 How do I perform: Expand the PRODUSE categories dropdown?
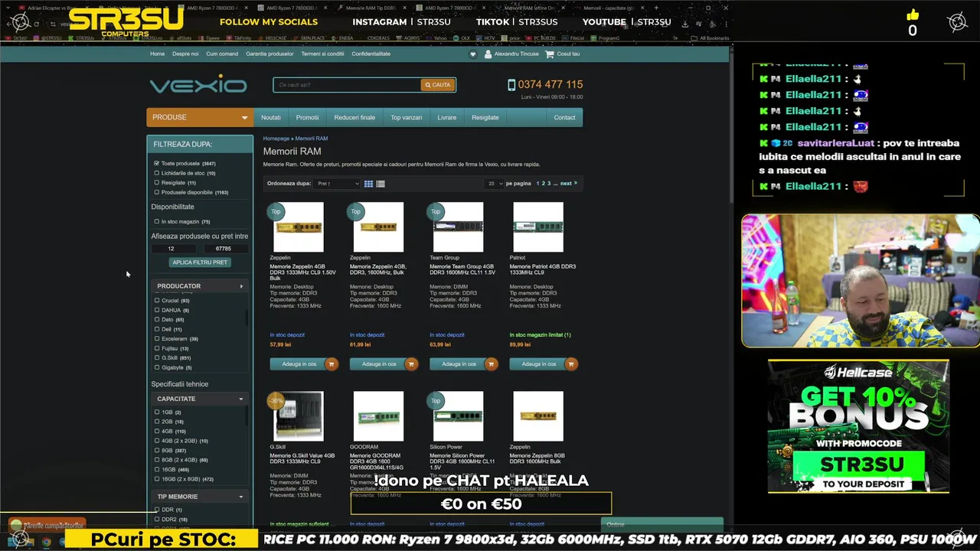[200, 117]
